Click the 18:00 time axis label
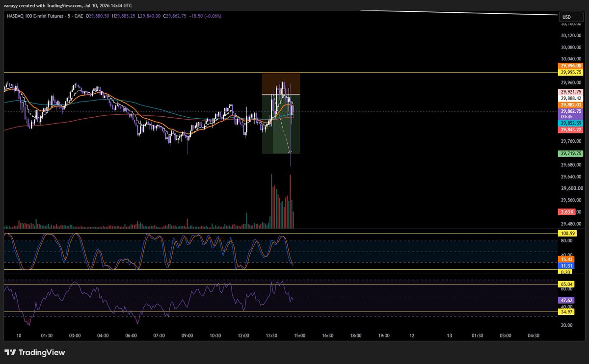Screen dimensions: 589x364 [x=356, y=336]
